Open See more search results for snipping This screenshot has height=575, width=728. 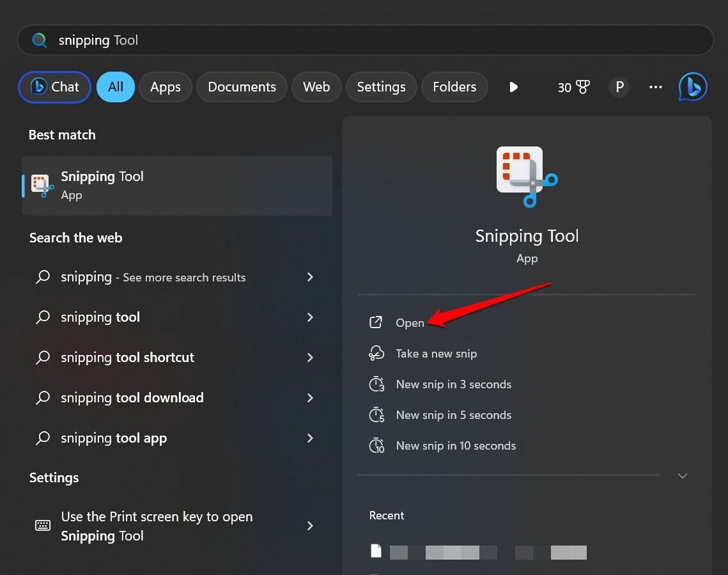(152, 277)
